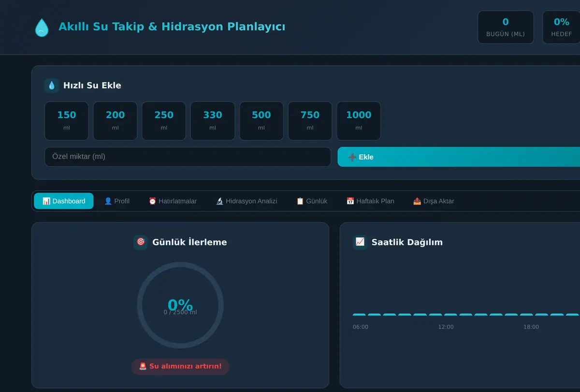Screen dimensions: 580x392
Task: Select the 330 ml quick add
Action: click(213, 121)
